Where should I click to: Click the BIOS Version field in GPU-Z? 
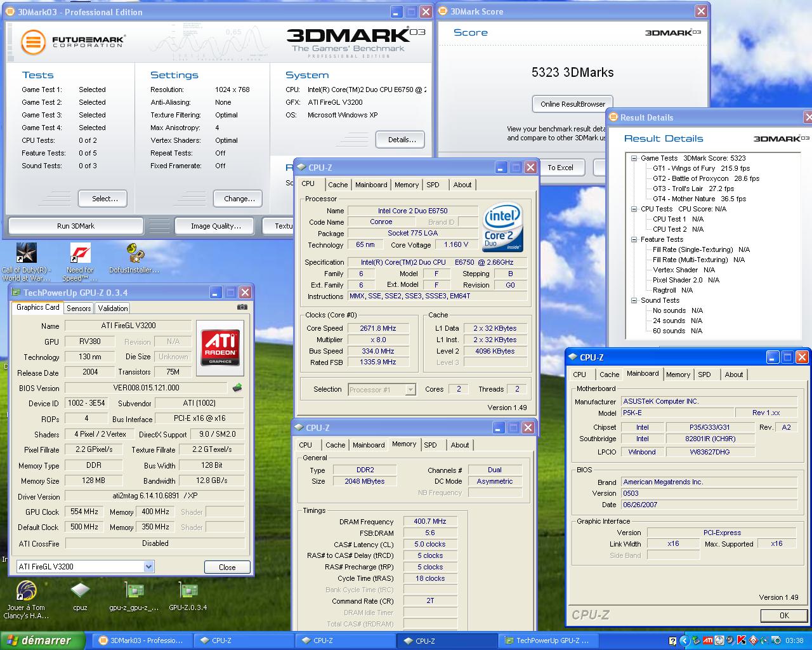[x=146, y=388]
